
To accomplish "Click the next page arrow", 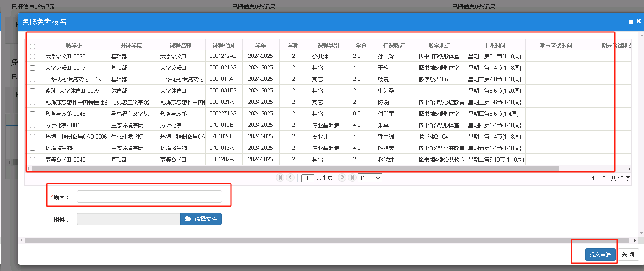I will point(342,178).
